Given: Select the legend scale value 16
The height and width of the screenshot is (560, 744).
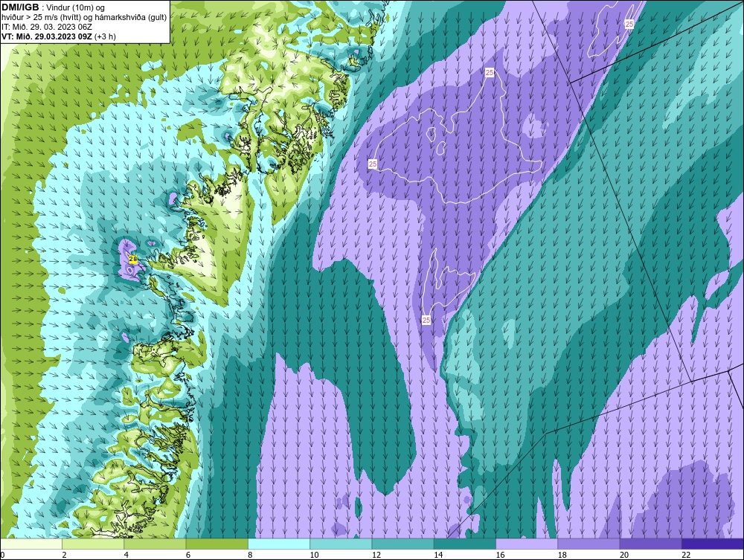Looking at the screenshot, I should click(x=500, y=555).
